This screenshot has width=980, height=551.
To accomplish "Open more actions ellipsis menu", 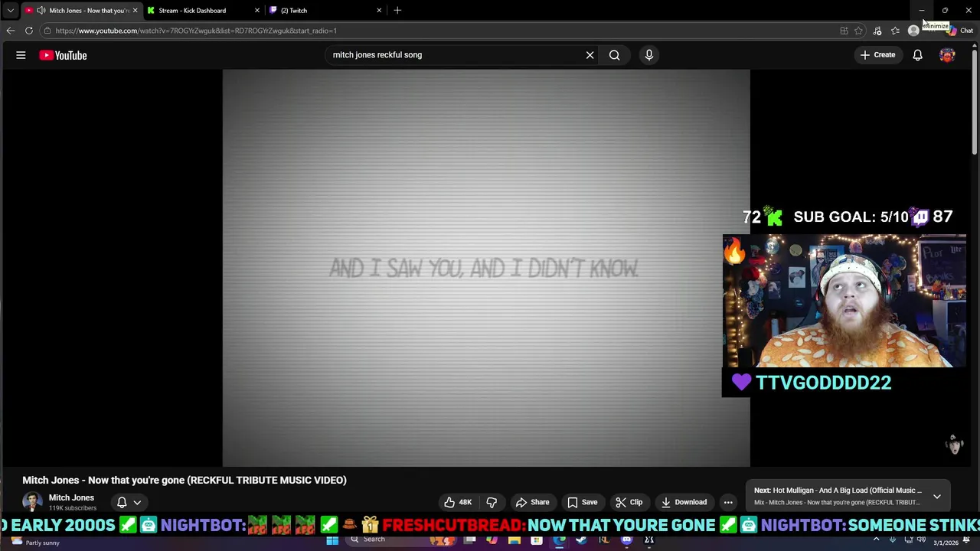I will 728,502.
